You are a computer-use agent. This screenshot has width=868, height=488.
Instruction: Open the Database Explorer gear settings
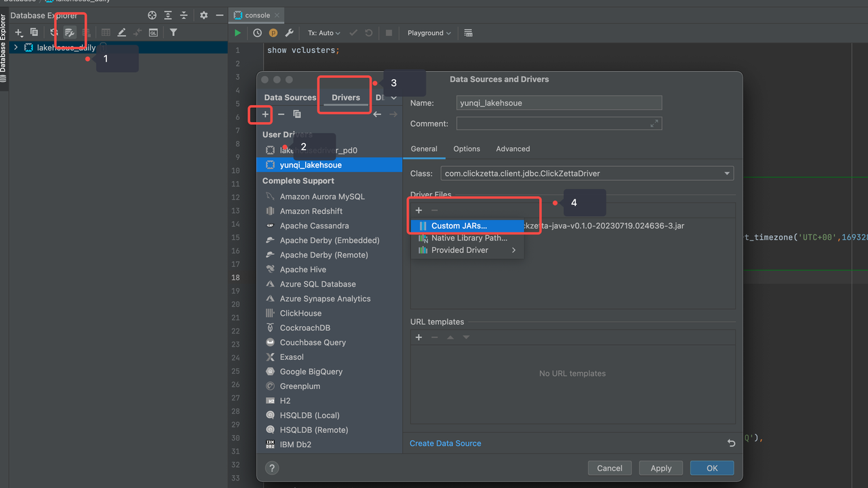point(203,15)
